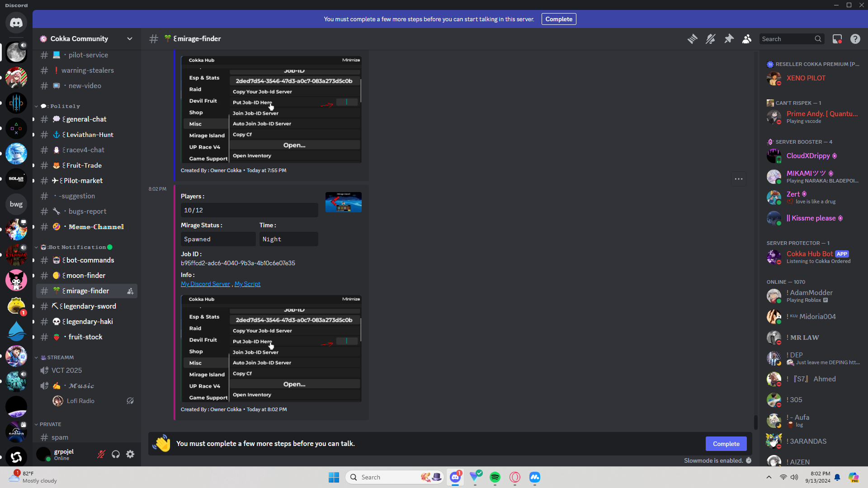Switch to general-chat channel
This screenshot has height=488, width=868.
(87, 119)
